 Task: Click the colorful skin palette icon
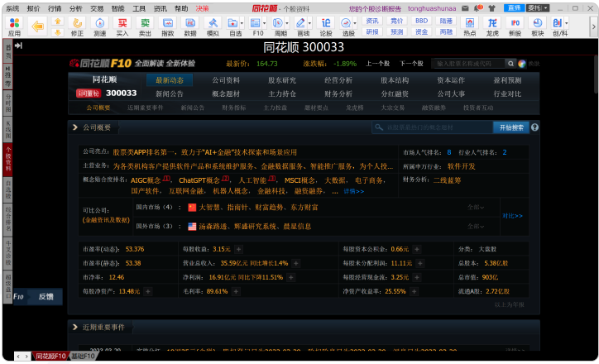click(521, 63)
